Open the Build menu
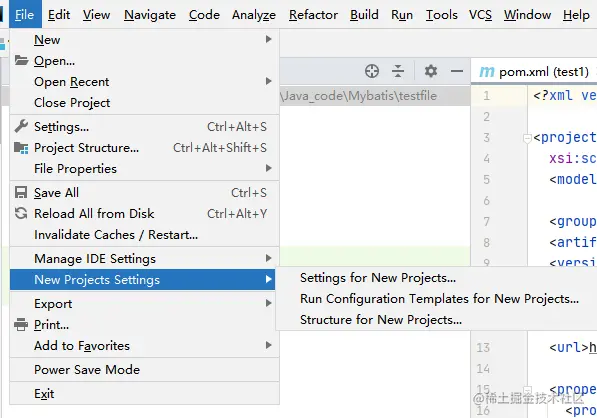The image size is (597, 418). 364,14
